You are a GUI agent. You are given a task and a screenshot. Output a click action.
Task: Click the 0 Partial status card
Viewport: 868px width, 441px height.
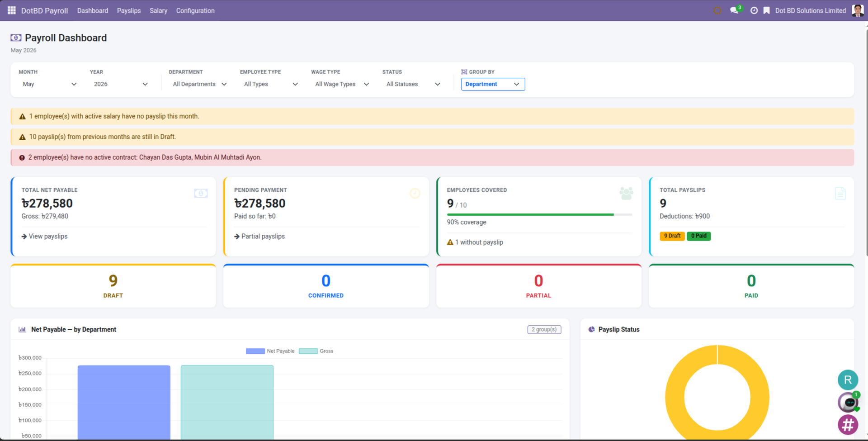(x=538, y=286)
